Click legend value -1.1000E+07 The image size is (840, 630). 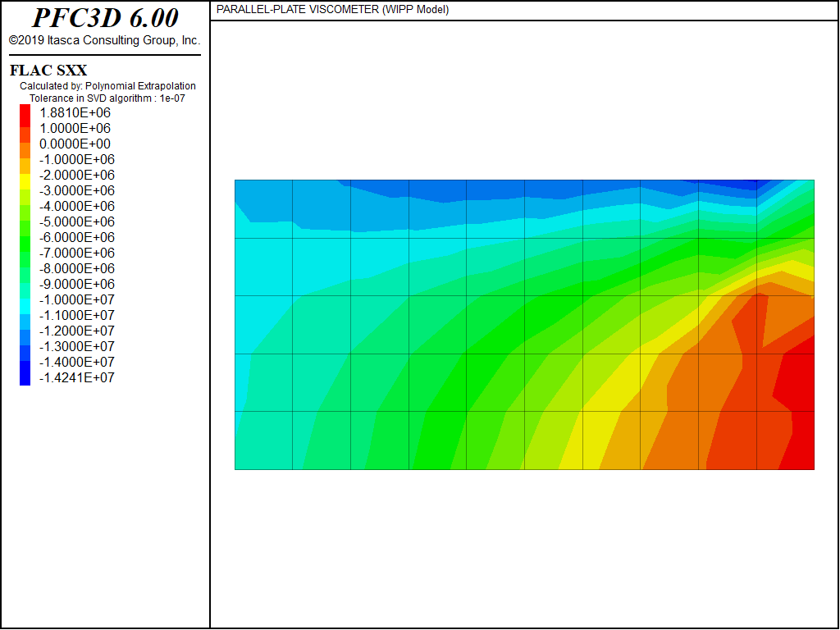pyautogui.click(x=76, y=314)
